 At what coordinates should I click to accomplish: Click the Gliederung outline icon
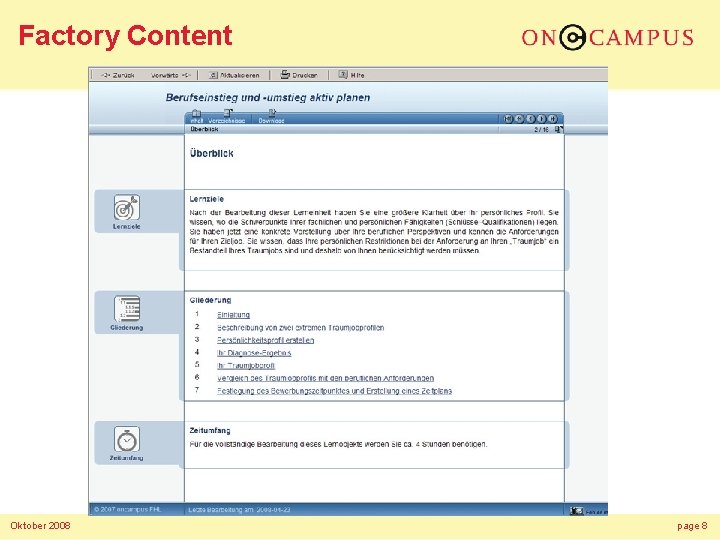[x=127, y=309]
